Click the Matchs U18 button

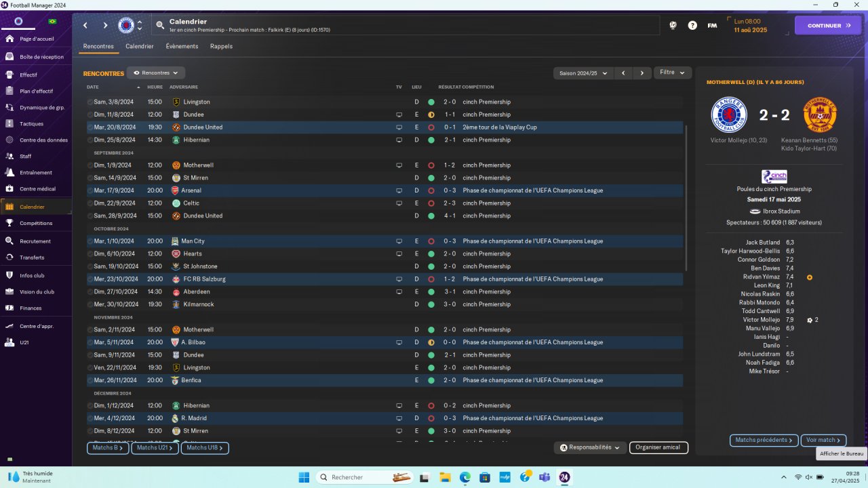(x=205, y=448)
